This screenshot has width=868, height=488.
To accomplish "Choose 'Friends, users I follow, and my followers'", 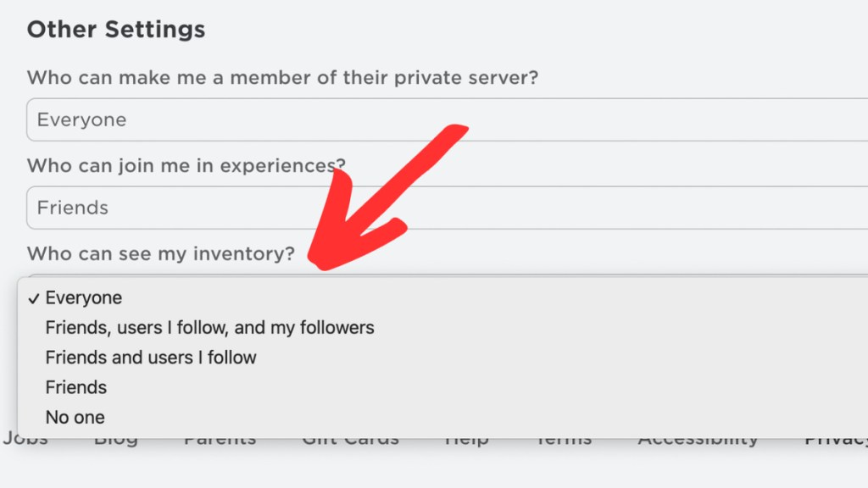I will (x=209, y=327).
